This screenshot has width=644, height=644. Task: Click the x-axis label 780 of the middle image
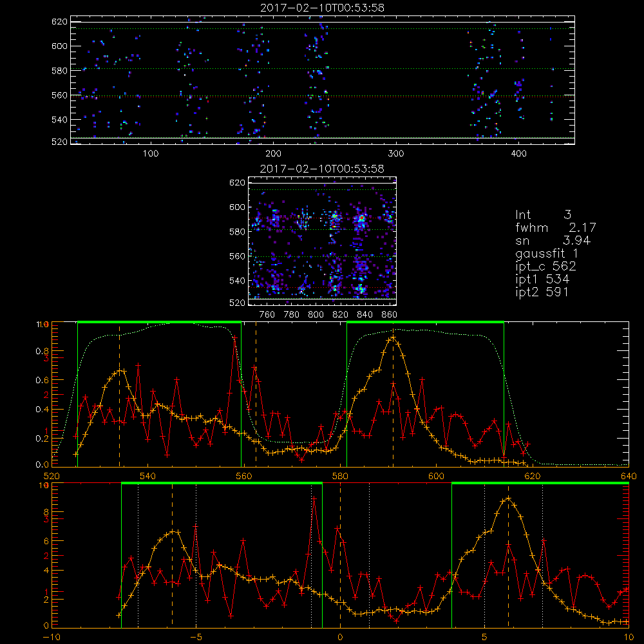pos(292,315)
